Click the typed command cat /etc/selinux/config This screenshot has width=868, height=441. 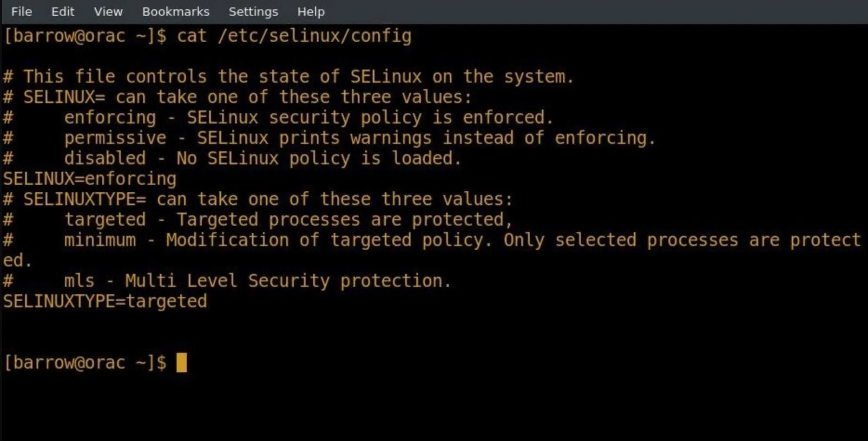pos(294,36)
